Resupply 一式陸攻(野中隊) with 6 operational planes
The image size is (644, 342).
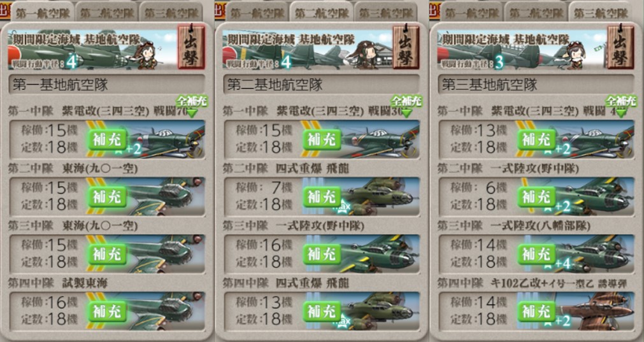[x=536, y=197]
